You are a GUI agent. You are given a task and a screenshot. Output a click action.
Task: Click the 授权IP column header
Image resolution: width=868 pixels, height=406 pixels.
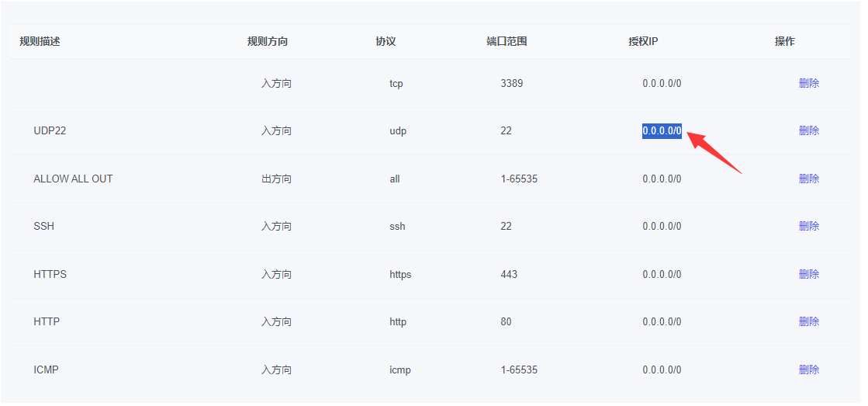[x=643, y=41]
